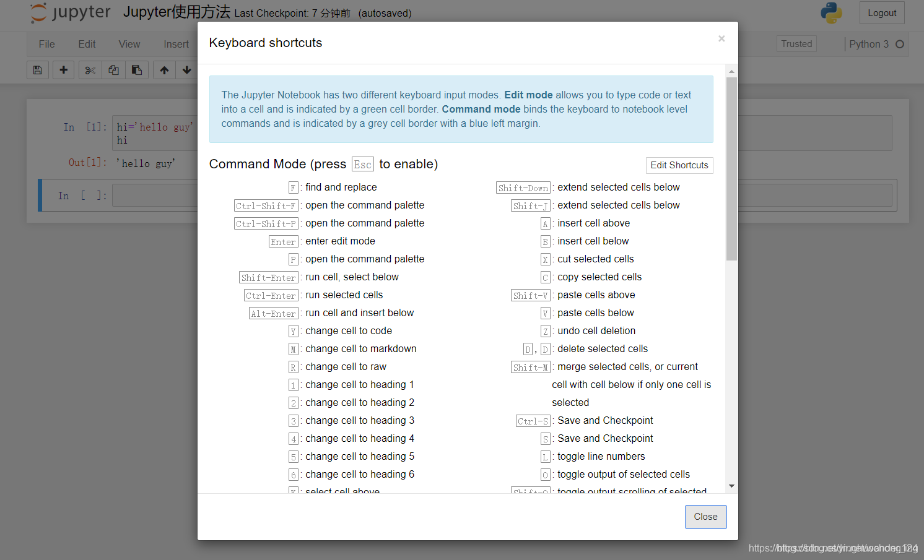Image resolution: width=924 pixels, height=560 pixels.
Task: Click the 'find and replace' shortcut text
Action: click(x=341, y=187)
